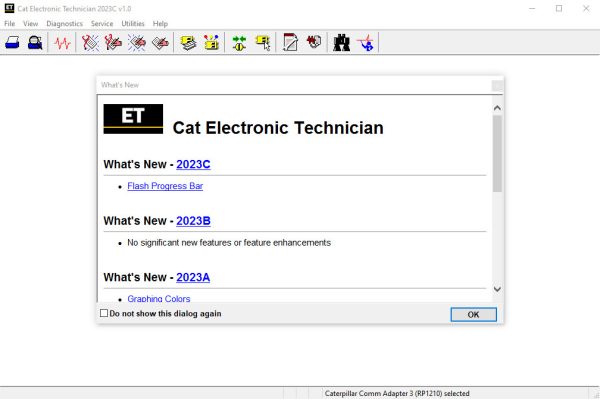Viewport: 600px width, 399px height.
Task: Open Logged Diagnostic Codes wrench-and-pencil icon
Action: [113, 42]
